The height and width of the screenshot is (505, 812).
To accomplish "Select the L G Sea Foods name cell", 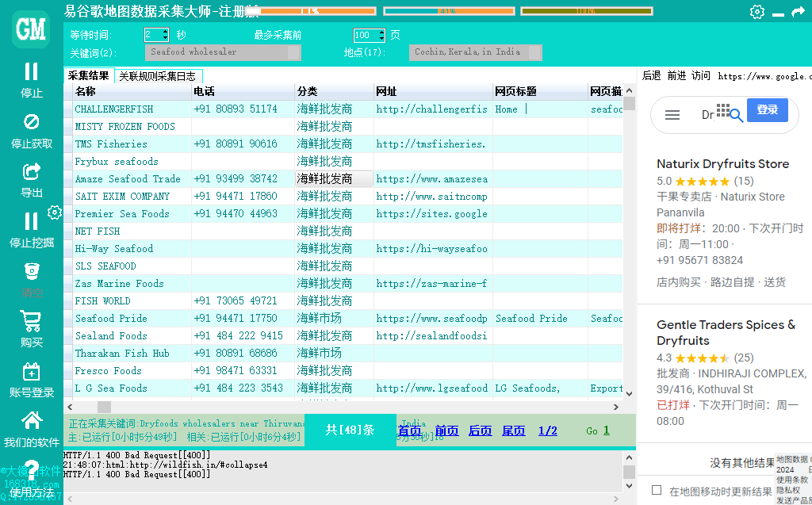I will tap(132, 388).
